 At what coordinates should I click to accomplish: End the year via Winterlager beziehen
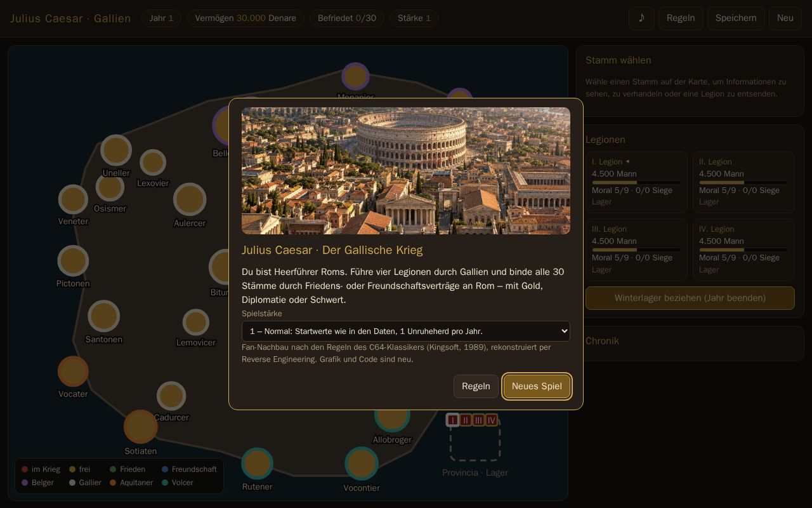[690, 298]
